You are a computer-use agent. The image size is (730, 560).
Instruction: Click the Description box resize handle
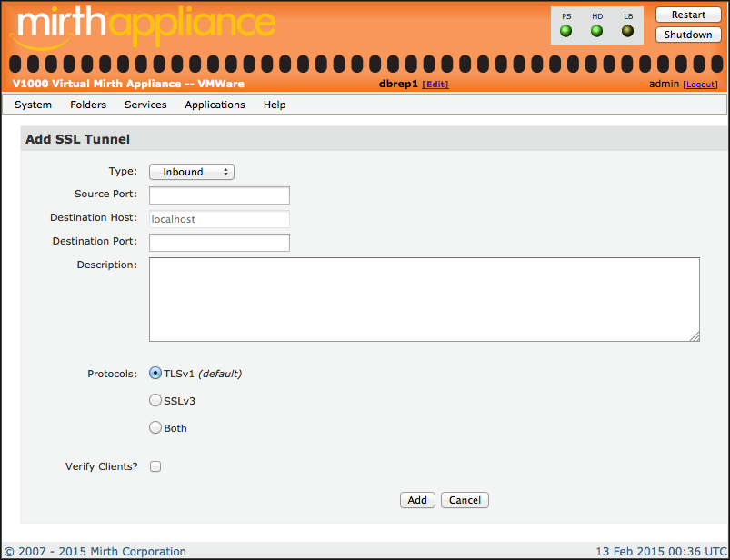pyautogui.click(x=695, y=336)
